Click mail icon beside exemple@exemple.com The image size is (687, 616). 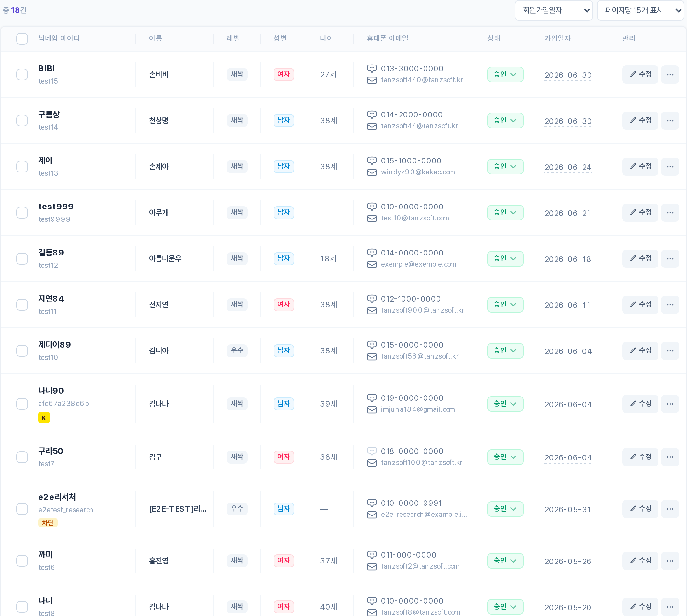(x=372, y=264)
